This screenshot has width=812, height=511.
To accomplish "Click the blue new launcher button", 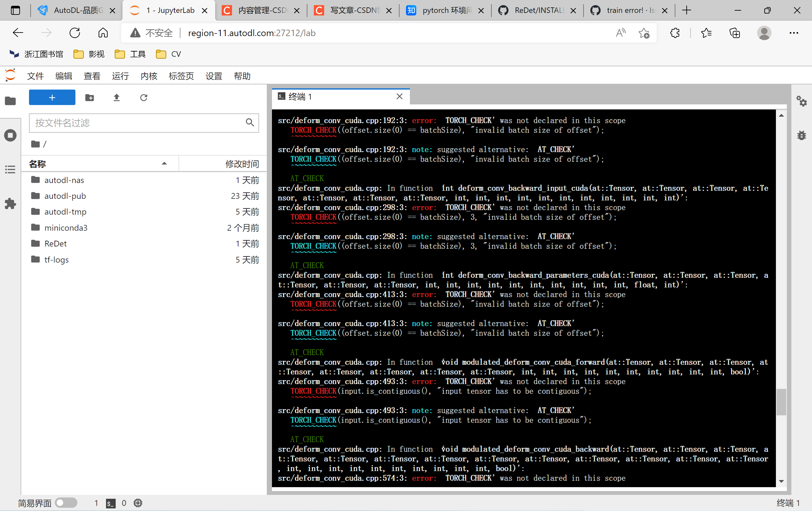I will (x=52, y=97).
